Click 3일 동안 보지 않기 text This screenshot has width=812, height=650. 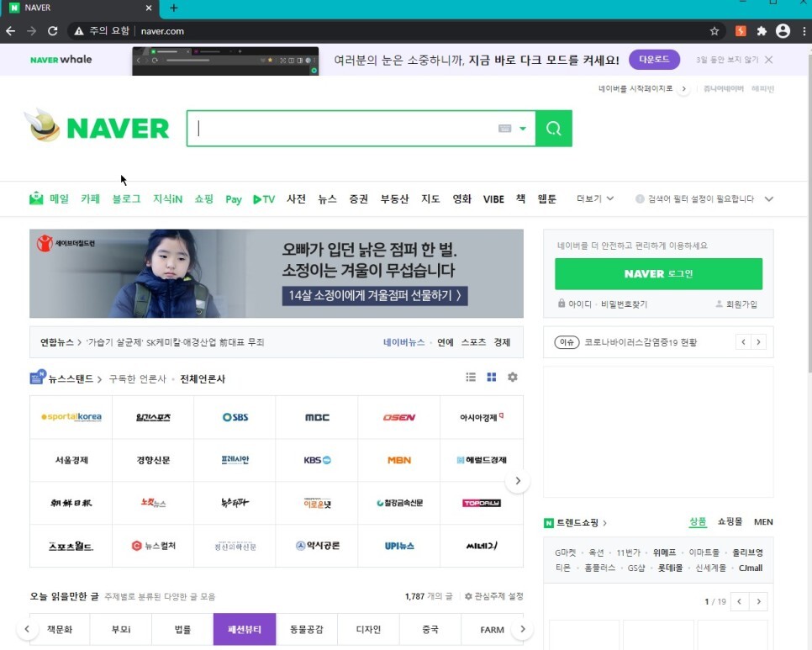tap(727, 60)
